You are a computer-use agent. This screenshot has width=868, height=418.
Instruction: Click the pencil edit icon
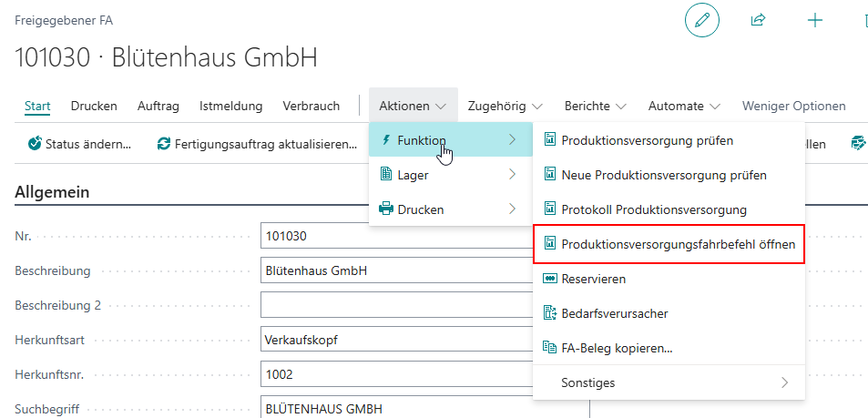701,20
